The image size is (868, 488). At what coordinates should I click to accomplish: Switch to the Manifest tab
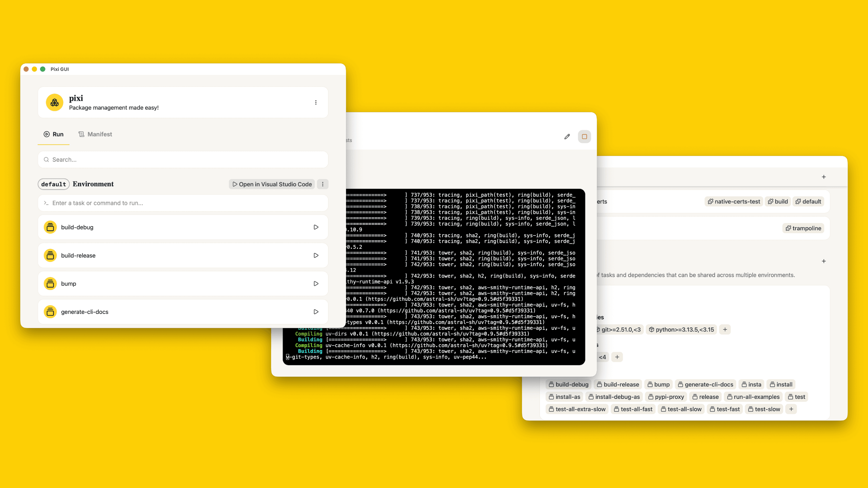95,134
